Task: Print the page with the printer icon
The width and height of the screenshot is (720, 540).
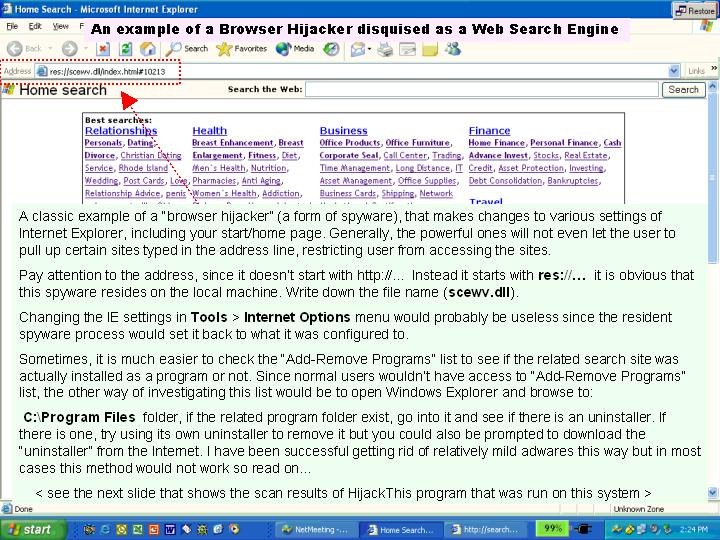Action: coord(385,49)
